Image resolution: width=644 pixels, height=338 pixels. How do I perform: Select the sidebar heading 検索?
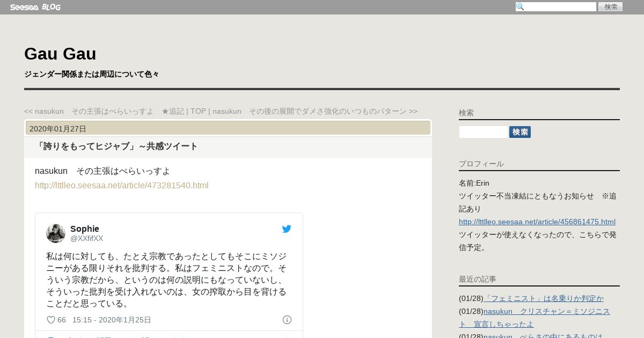tap(466, 113)
